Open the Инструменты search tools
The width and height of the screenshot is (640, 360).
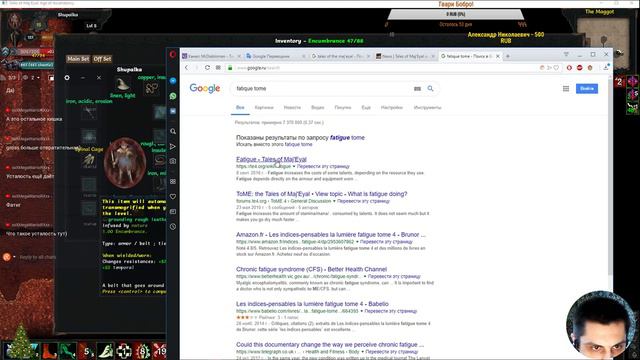coord(427,108)
